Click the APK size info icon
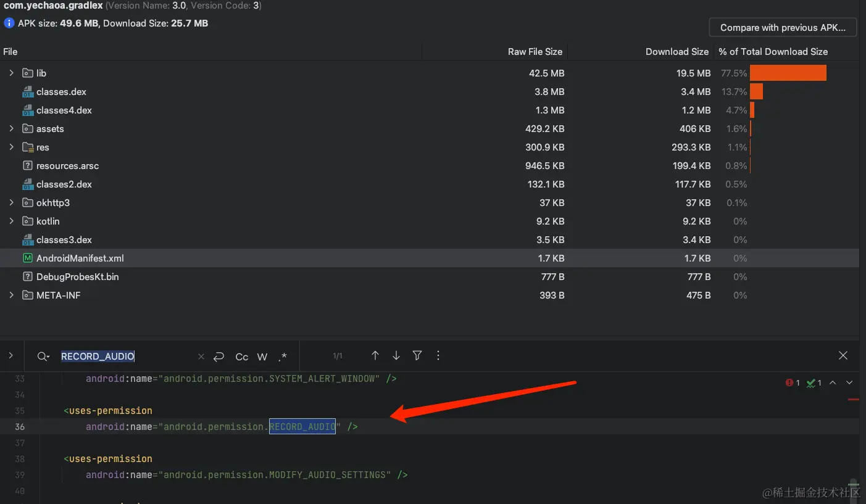The image size is (866, 504). pos(9,23)
